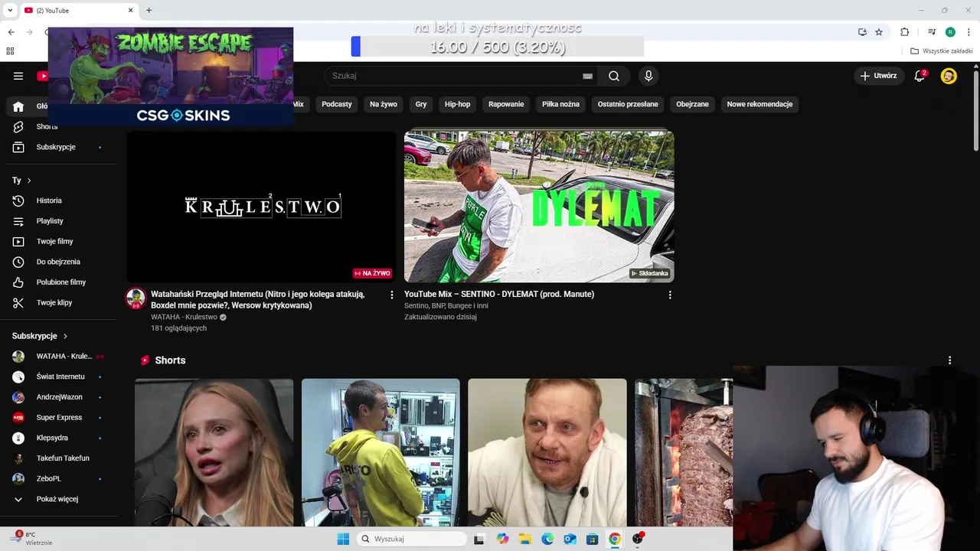This screenshot has width=980, height=551.
Task: Click the Utwórz create button
Action: [x=879, y=76]
